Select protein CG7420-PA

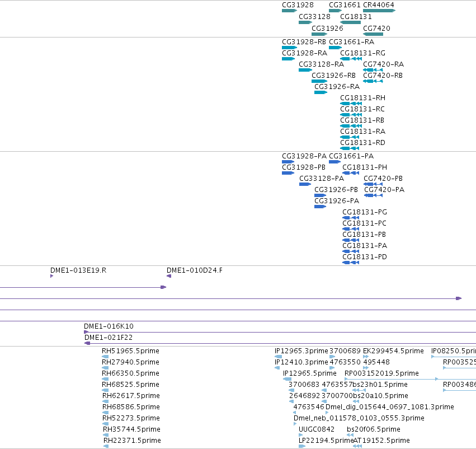pos(374,195)
